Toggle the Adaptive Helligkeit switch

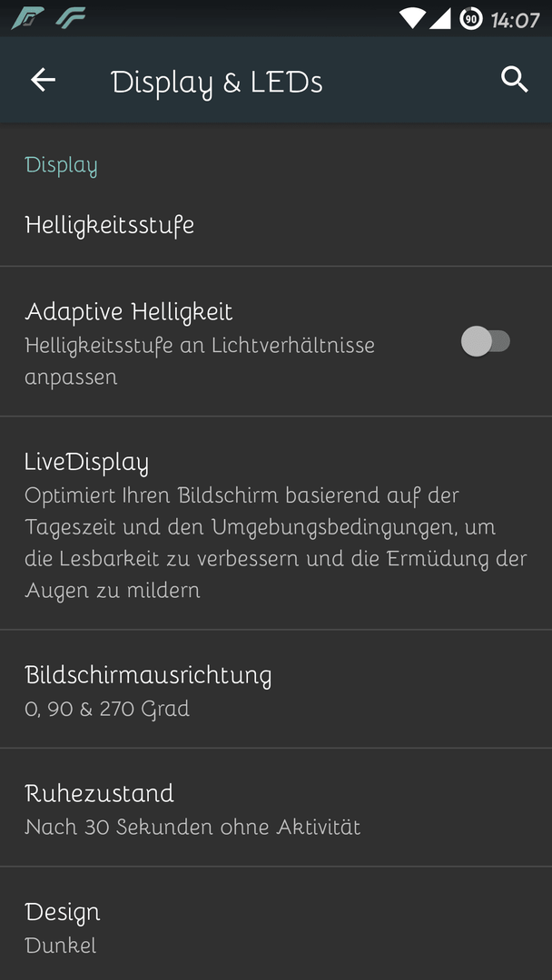coord(486,341)
